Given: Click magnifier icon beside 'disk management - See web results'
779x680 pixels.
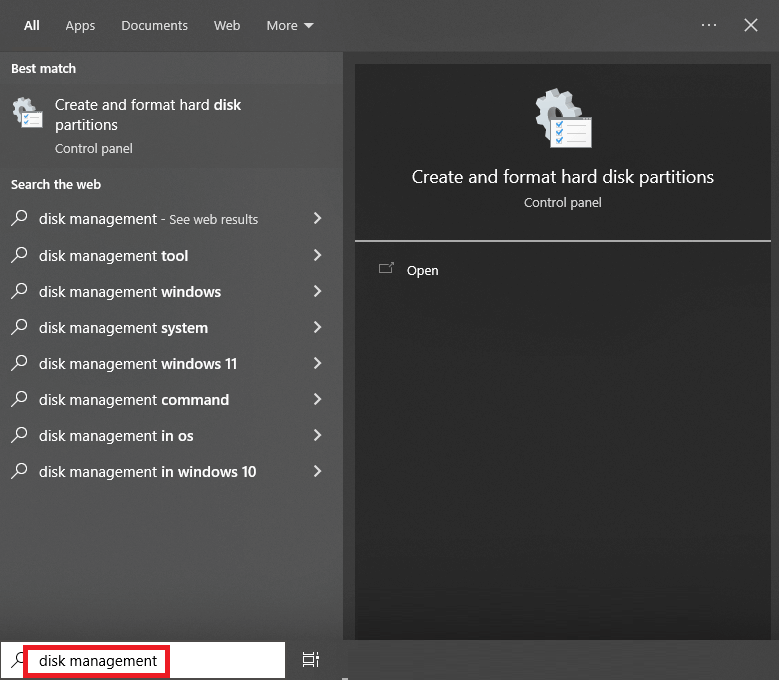Looking at the screenshot, I should [x=19, y=218].
